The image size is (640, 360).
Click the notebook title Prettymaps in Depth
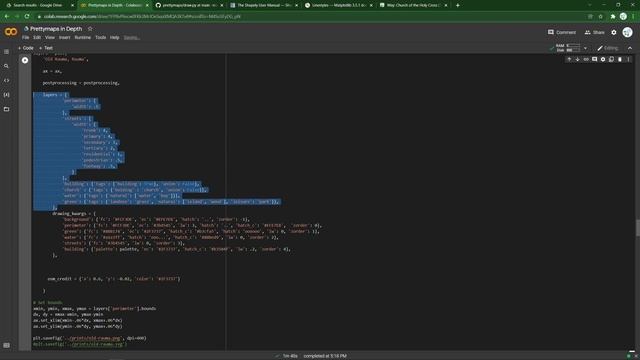click(56, 29)
